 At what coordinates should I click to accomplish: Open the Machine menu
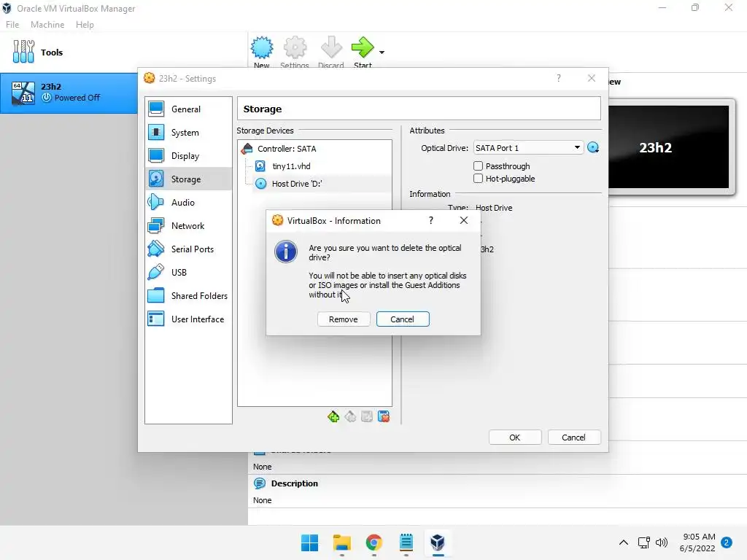pyautogui.click(x=47, y=24)
